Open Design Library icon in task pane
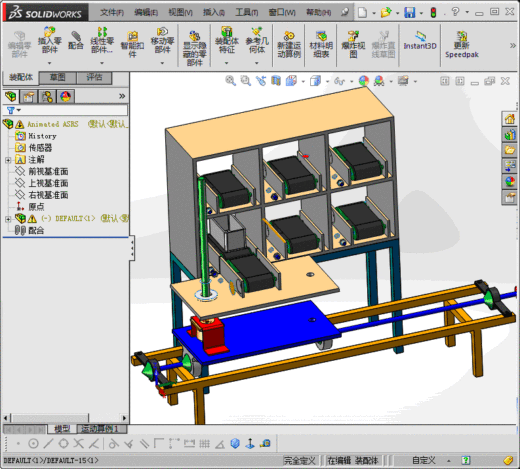This screenshot has height=469, width=520. (x=510, y=134)
